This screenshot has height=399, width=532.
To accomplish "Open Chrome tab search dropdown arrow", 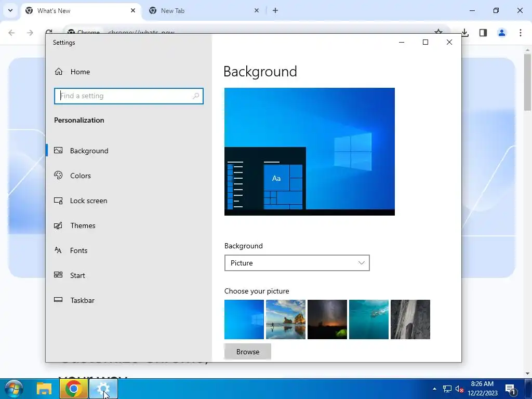I will click(x=10, y=10).
